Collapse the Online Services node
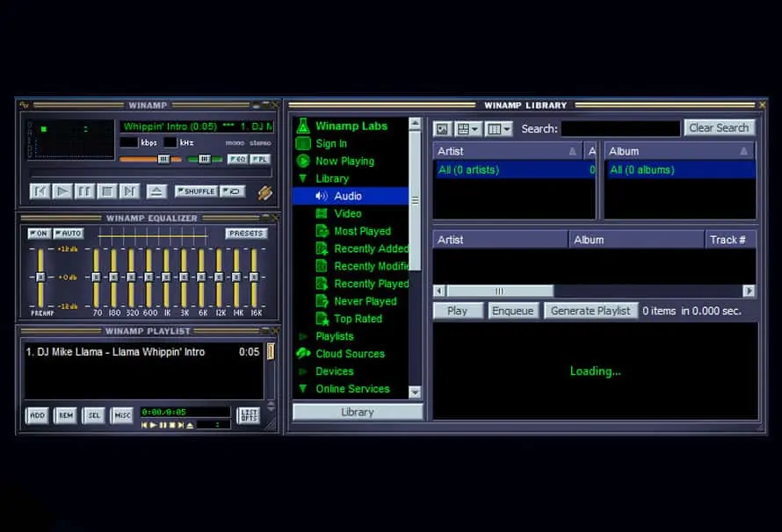The image size is (782, 532). click(302, 389)
